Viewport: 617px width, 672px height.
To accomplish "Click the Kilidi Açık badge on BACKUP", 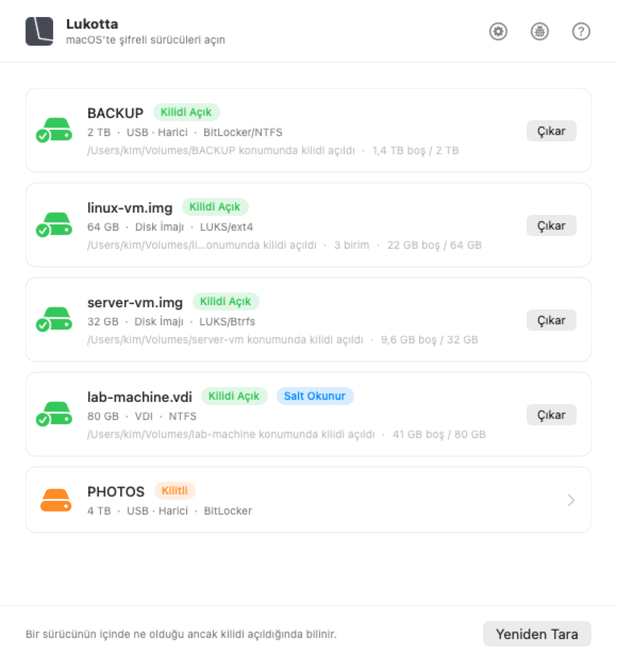I will pyautogui.click(x=186, y=112).
